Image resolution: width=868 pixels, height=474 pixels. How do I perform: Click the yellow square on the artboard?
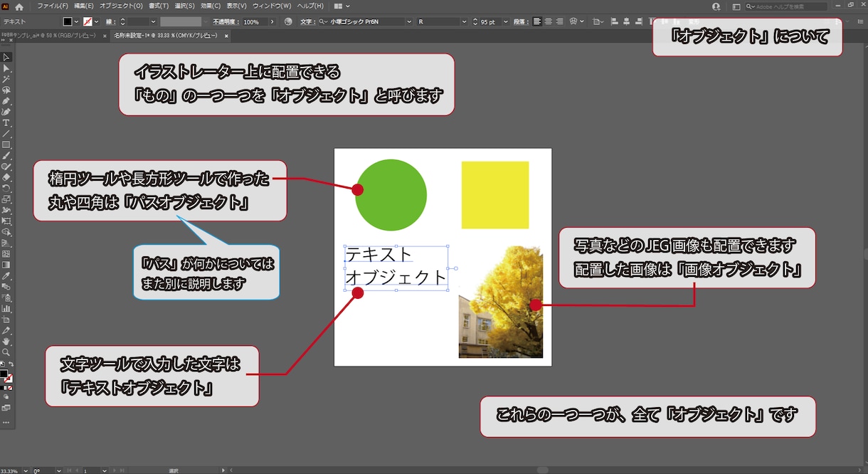(x=495, y=195)
